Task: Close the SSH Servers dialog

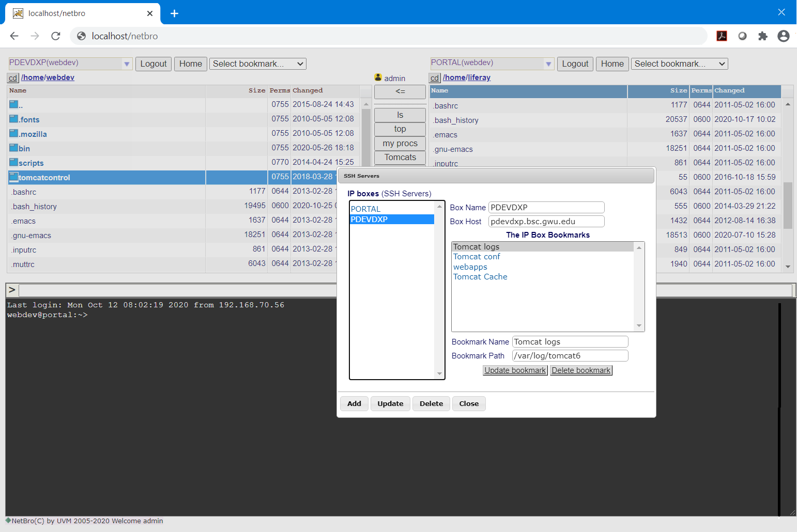Action: click(x=468, y=403)
